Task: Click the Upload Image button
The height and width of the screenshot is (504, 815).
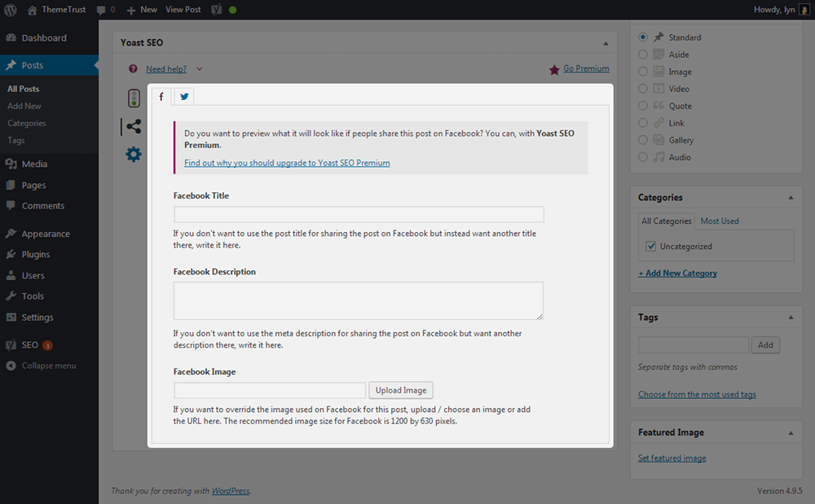Action: pos(400,390)
